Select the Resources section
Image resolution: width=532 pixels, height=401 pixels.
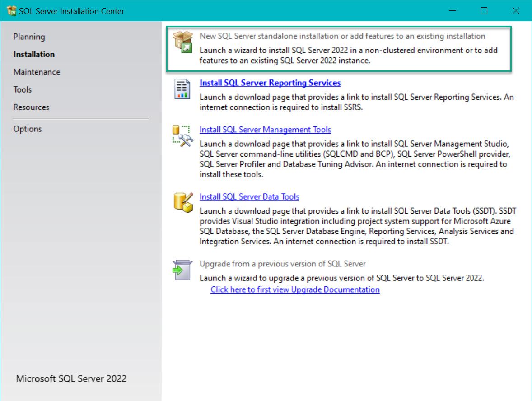(31, 107)
